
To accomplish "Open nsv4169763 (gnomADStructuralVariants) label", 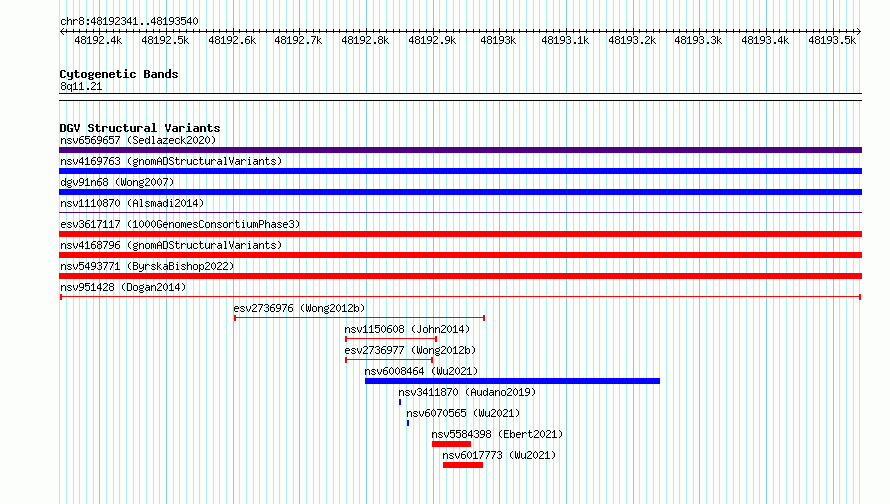I will point(171,161).
